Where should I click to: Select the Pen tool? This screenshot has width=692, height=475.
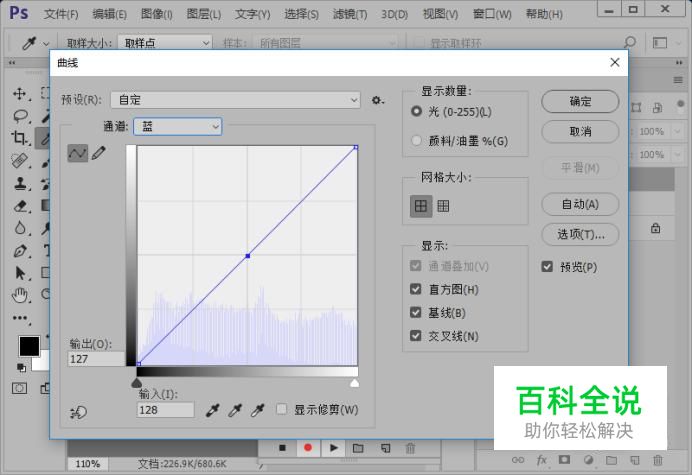coord(20,250)
